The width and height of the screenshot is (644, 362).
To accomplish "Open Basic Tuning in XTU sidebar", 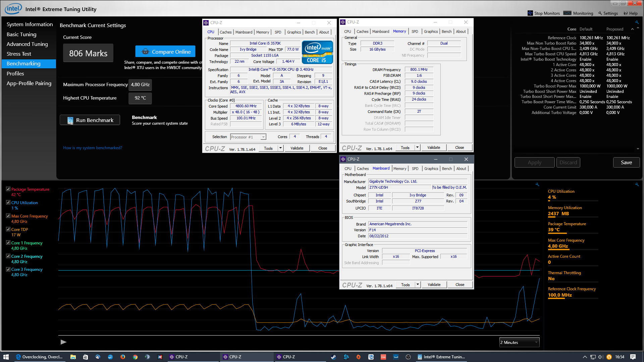I will 21,34.
